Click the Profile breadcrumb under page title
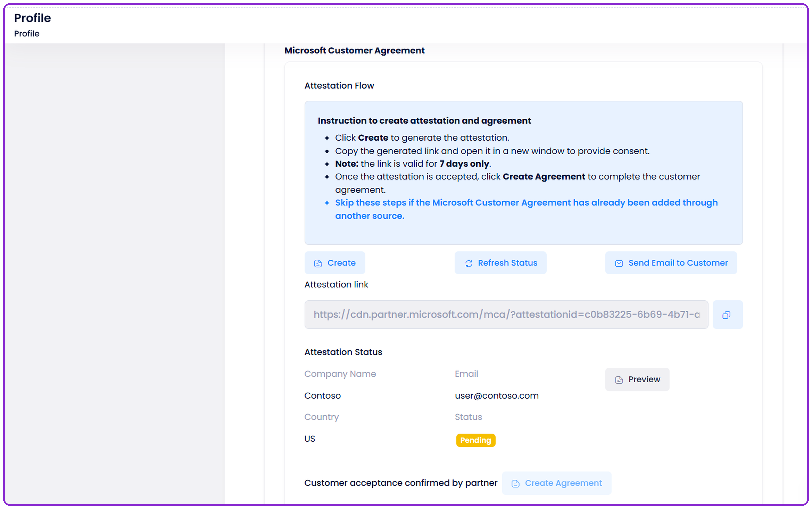Screen dimensions: 812x509 (x=27, y=34)
